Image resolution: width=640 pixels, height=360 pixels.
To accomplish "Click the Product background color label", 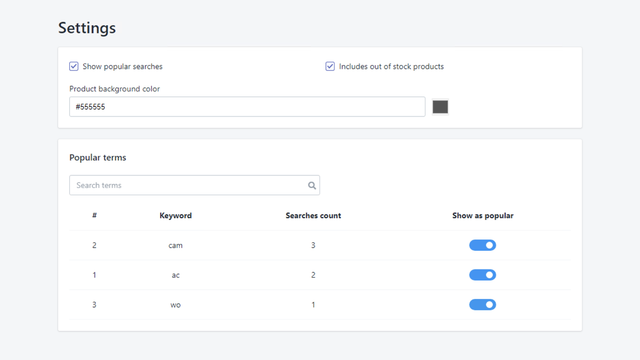I will (x=114, y=89).
